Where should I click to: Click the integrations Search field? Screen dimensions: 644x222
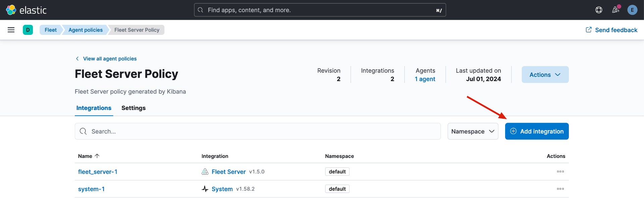click(x=258, y=131)
